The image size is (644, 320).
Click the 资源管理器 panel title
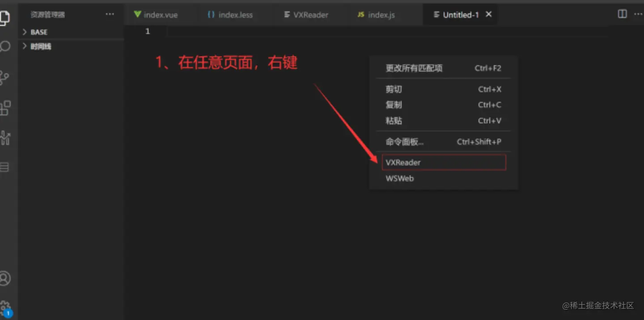(x=47, y=15)
